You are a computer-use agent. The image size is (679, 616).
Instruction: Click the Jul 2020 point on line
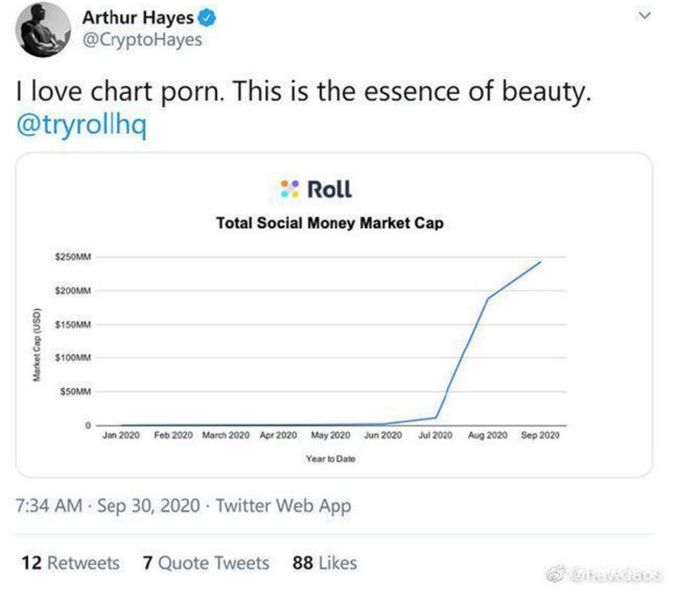(436, 417)
